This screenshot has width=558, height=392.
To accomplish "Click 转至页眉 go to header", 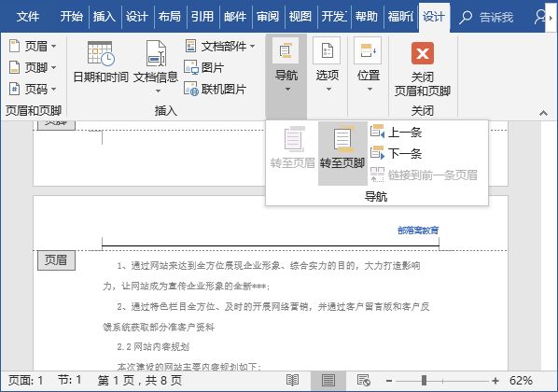I will click(292, 148).
